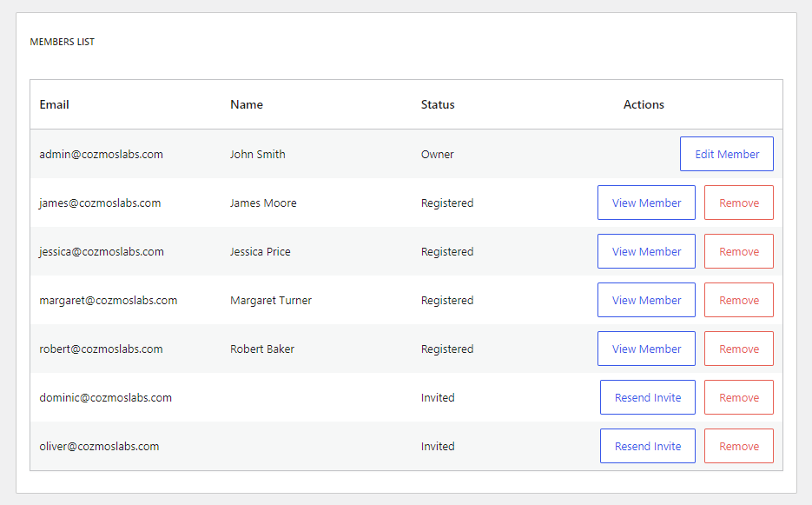Resend Invite to dominic@cozmoslabs.com
The width and height of the screenshot is (812, 505).
648,398
